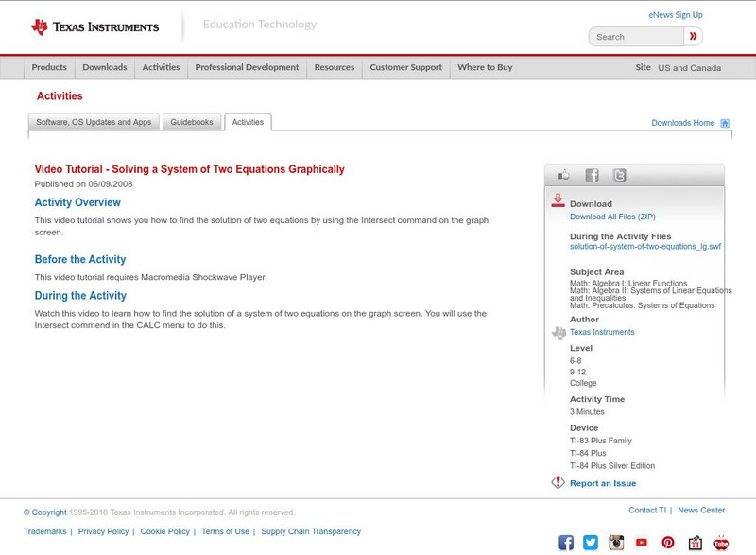
Task: Switch to the Guidebooks tab
Action: pos(192,122)
